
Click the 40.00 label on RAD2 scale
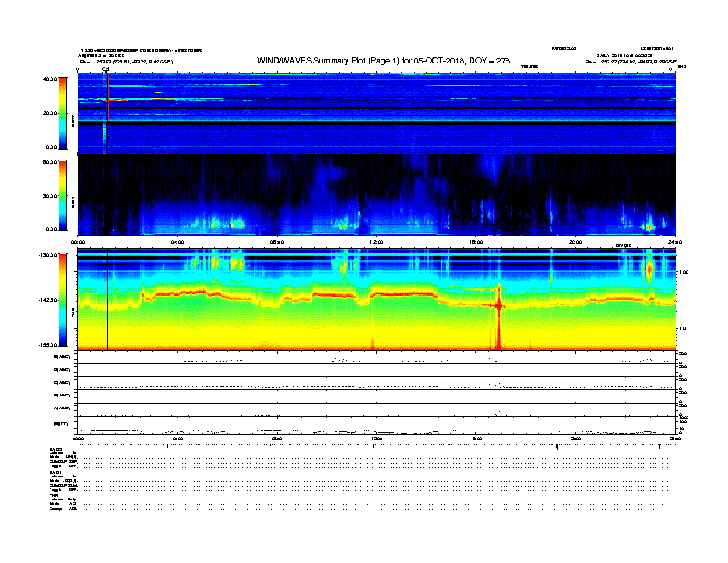click(50, 79)
